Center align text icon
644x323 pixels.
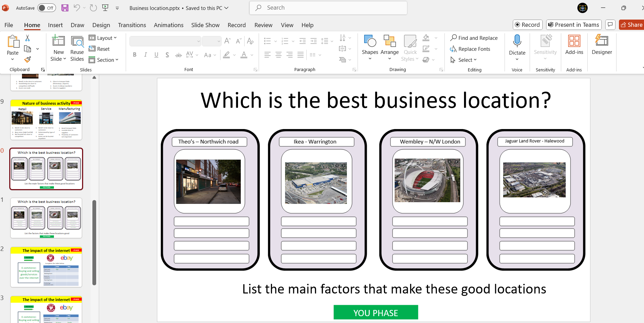pyautogui.click(x=279, y=55)
